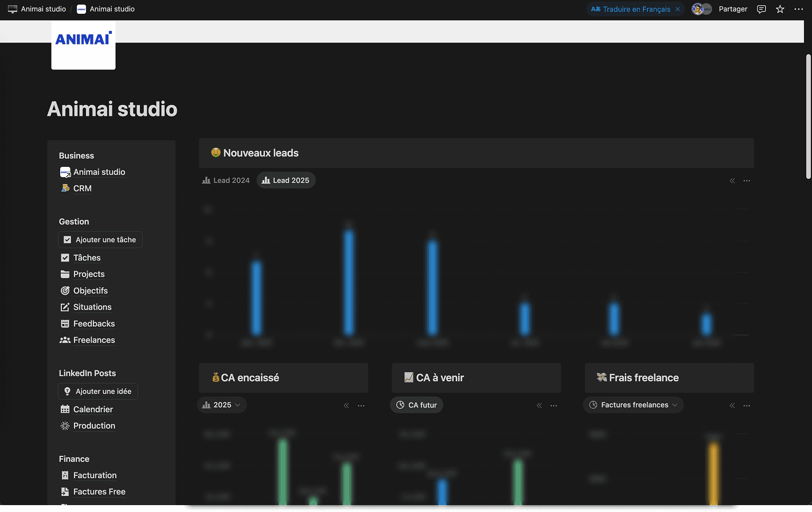Screen dimensions: 812x512
Task: Switch to the Lead 2024 tab
Action: [x=226, y=180]
